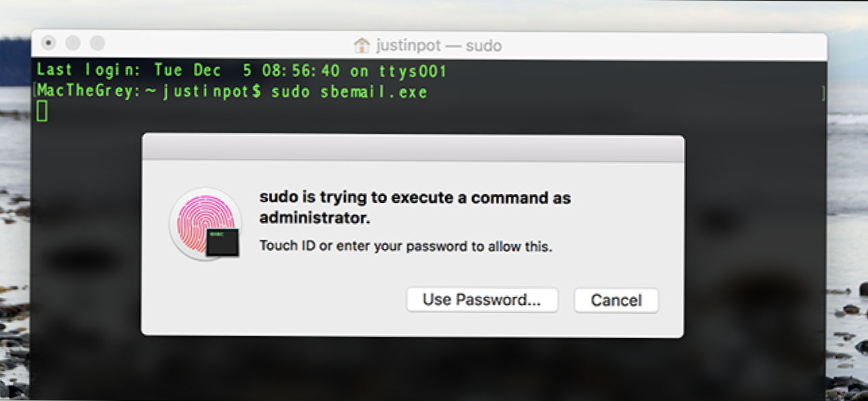This screenshot has height=401, width=868.
Task: Cancel the sudo authentication dialog
Action: pyautogui.click(x=616, y=300)
